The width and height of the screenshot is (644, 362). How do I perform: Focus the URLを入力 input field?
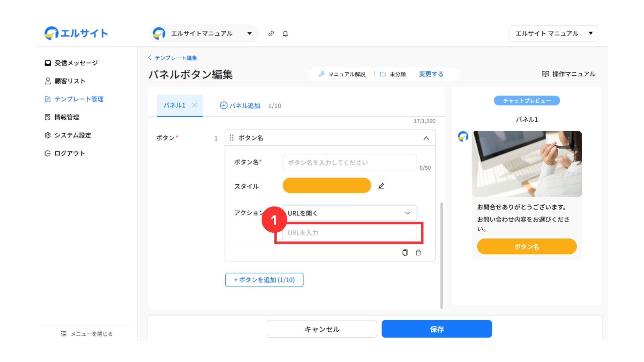point(349,233)
